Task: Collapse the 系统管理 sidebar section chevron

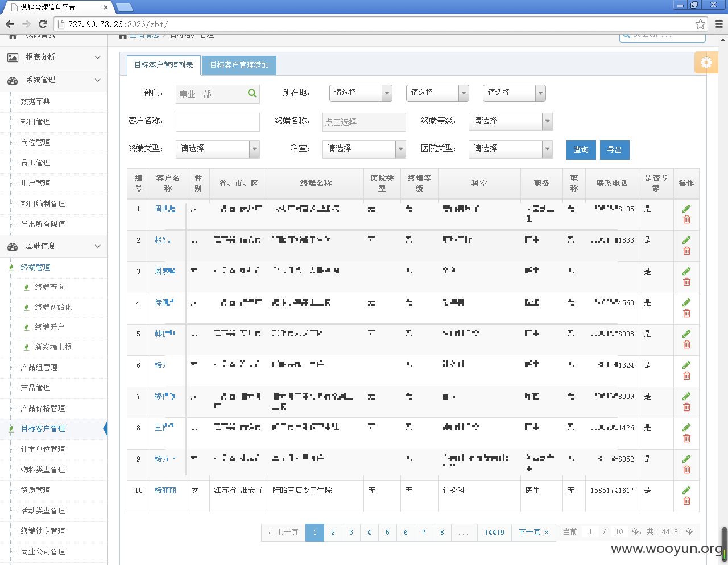Action: coord(97,80)
